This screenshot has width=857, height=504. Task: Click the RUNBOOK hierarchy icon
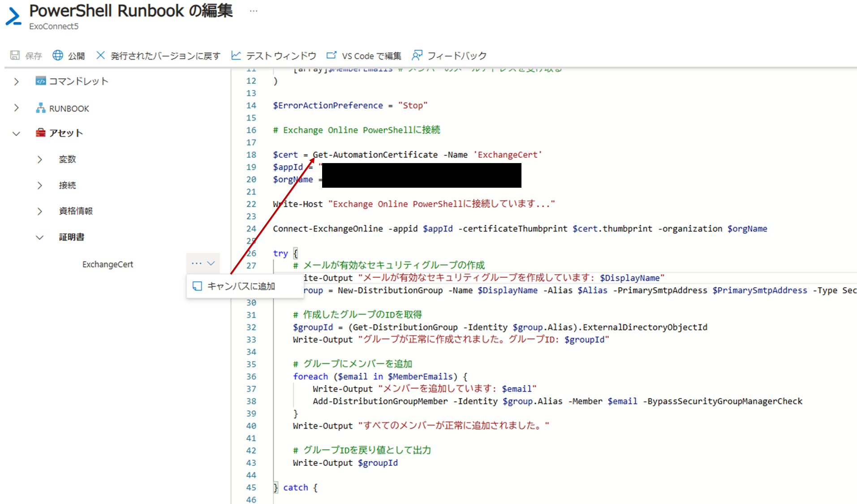41,108
